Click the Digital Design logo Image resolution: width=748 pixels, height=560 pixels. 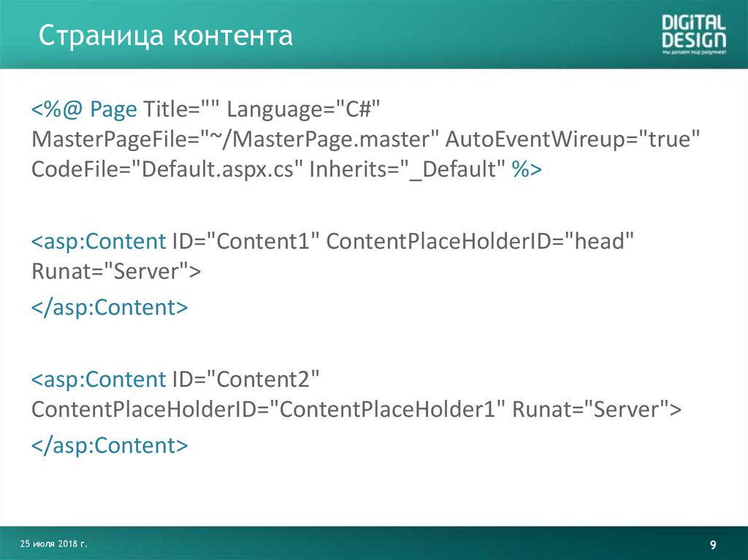tap(693, 31)
